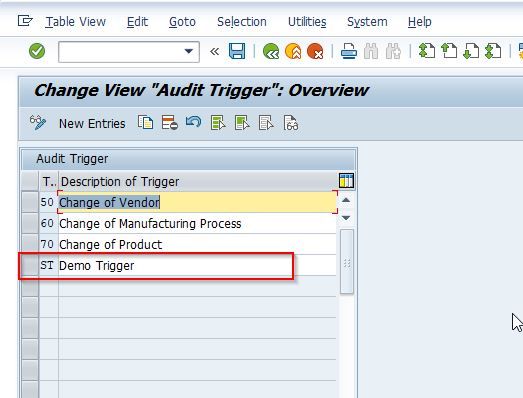Viewport: 523px width, 398px height.
Task: Click the table scroll up arrow
Action: 346,200
